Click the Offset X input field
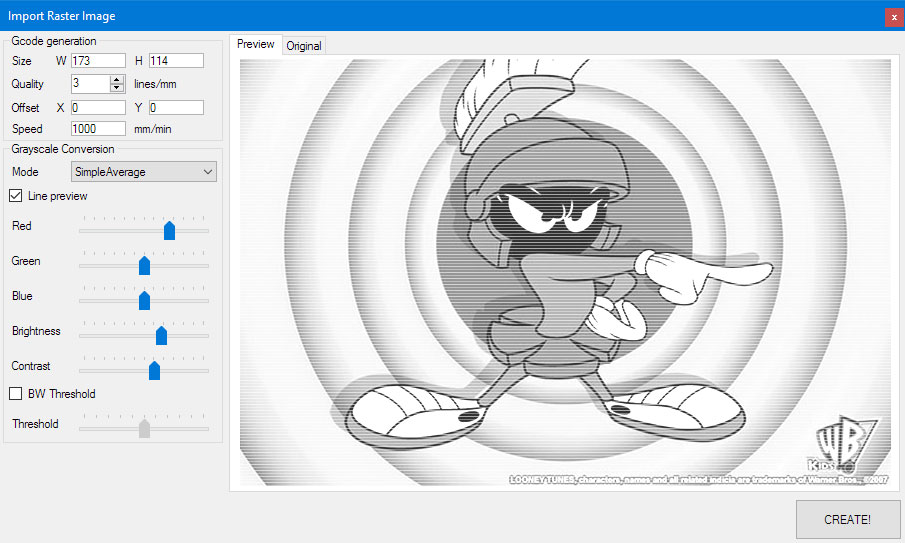The width and height of the screenshot is (905, 543). (98, 107)
